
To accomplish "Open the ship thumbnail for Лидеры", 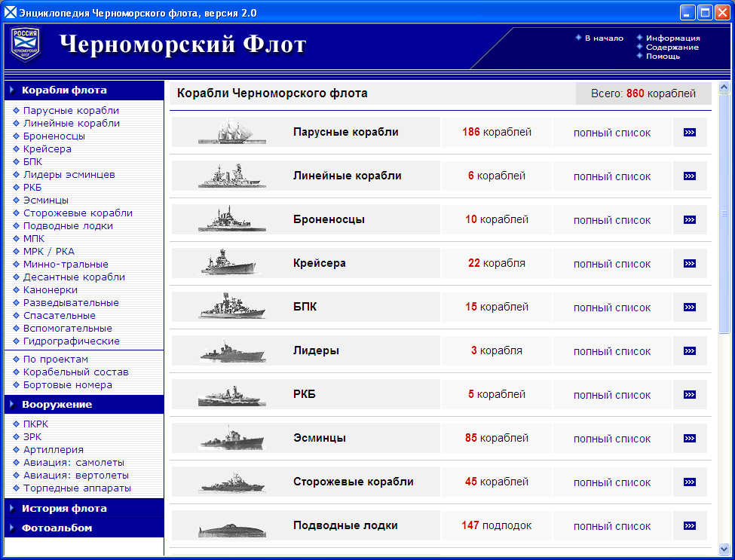I will (233, 351).
